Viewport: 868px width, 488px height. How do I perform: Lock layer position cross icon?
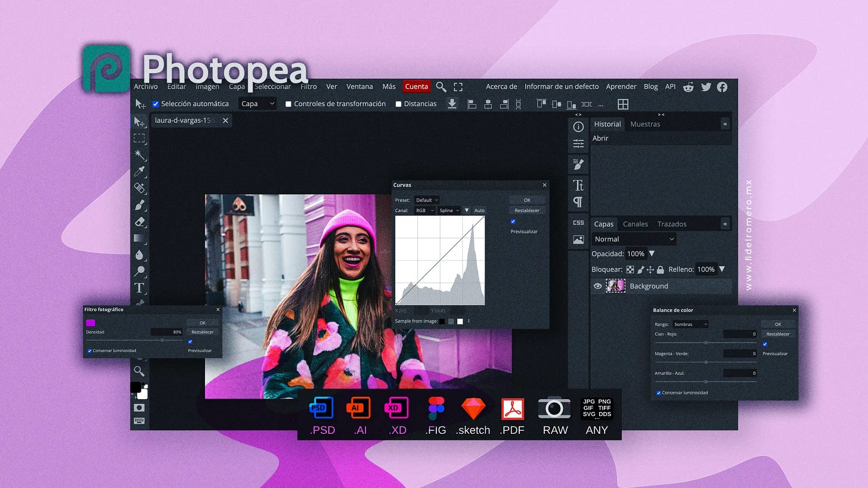click(650, 269)
